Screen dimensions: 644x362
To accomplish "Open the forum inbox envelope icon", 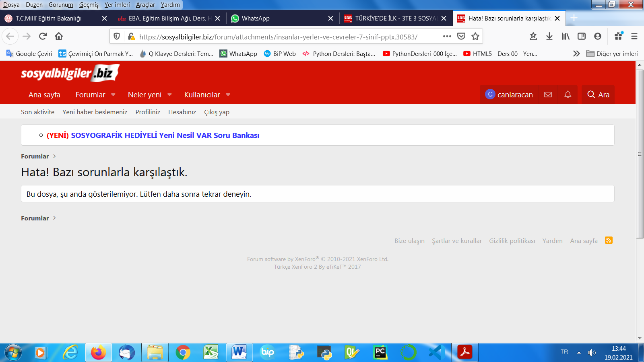I will pyautogui.click(x=548, y=95).
